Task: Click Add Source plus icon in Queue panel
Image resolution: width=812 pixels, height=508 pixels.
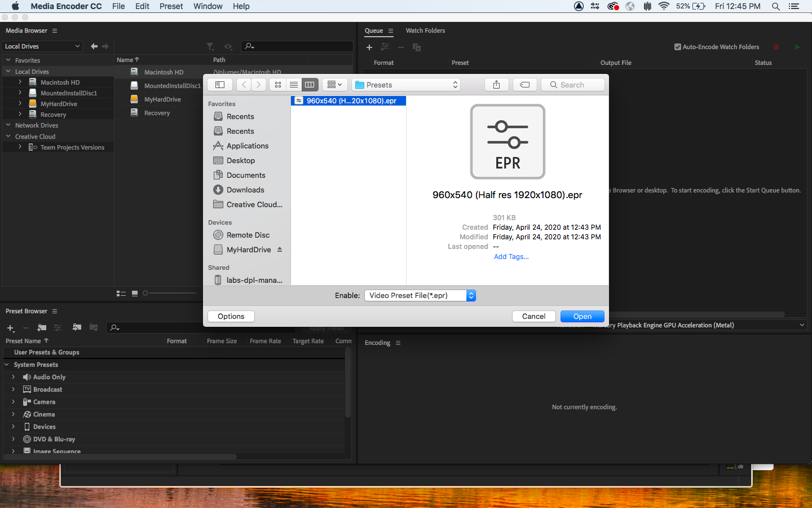Action: coord(369,47)
